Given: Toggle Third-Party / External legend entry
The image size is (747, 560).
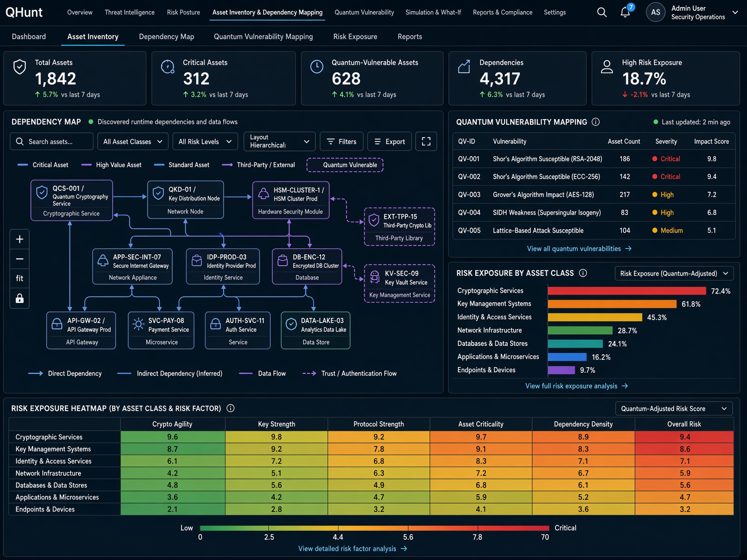Looking at the screenshot, I should [259, 165].
